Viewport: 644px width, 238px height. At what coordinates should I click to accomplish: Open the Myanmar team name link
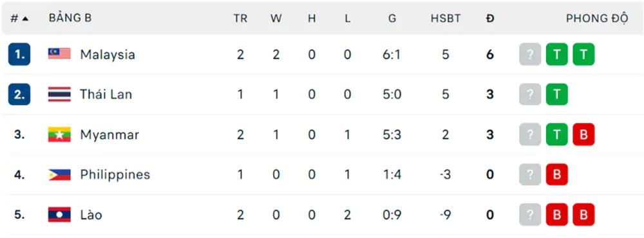point(109,134)
